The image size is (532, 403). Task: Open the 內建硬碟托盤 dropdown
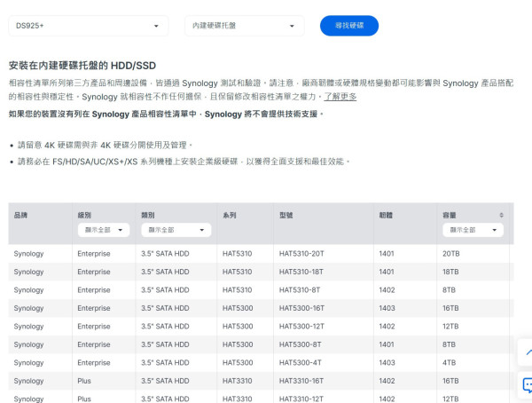click(245, 26)
